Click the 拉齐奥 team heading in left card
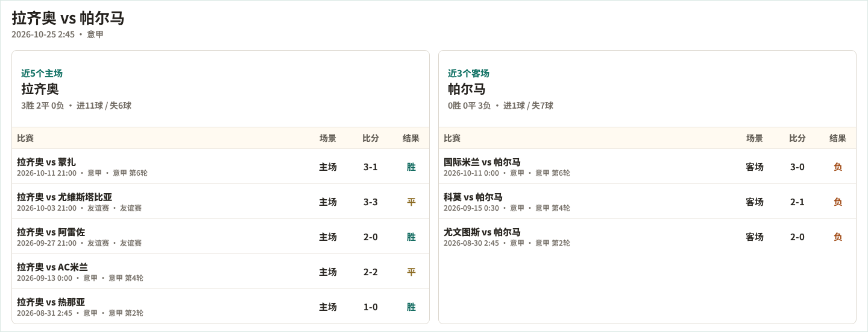The height and width of the screenshot is (332, 868). 40,89
